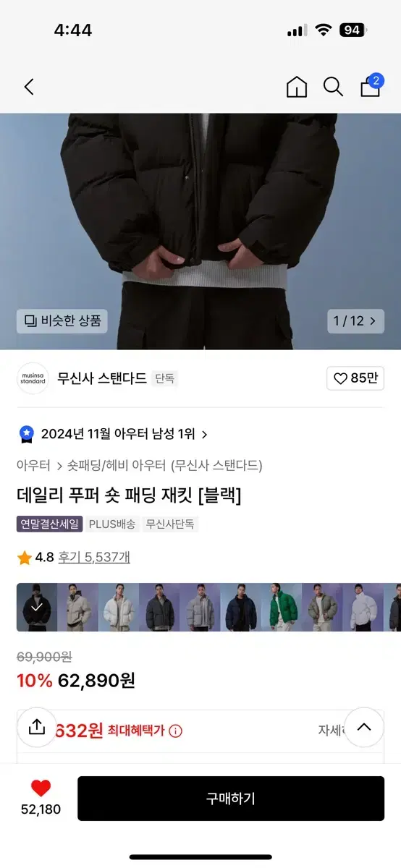The width and height of the screenshot is (401, 868).
Task: Tap the back arrow icon
Action: coord(29,88)
